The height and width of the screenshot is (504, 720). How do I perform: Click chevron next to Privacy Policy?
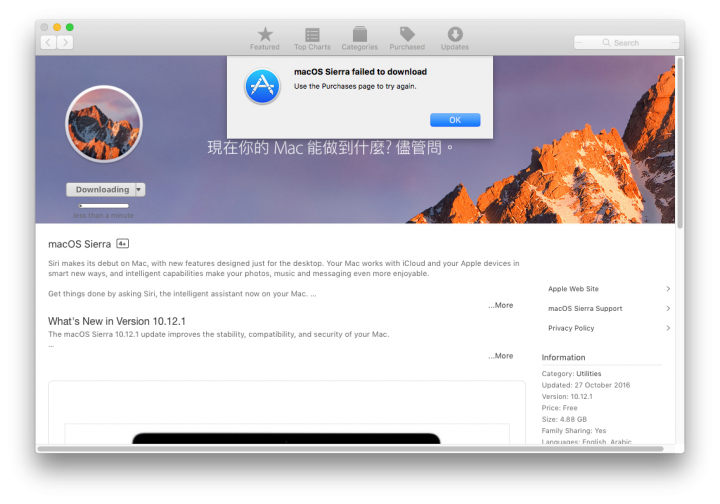point(668,328)
